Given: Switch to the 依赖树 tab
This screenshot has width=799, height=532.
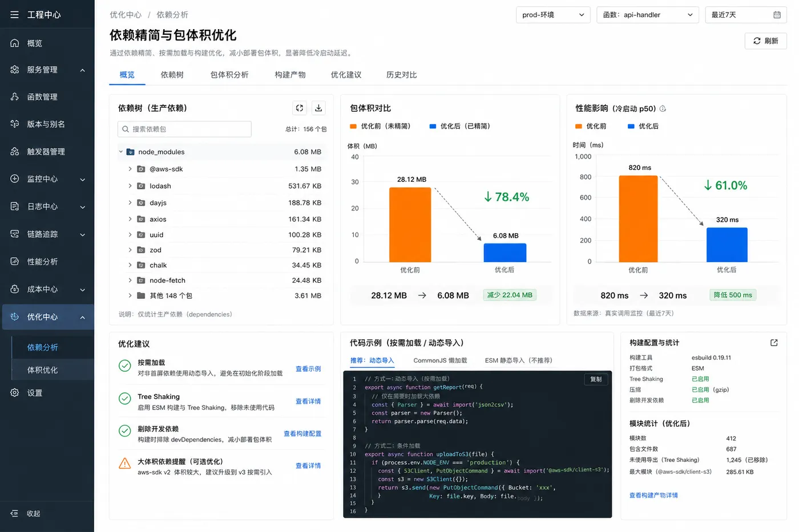Looking at the screenshot, I should click(172, 75).
